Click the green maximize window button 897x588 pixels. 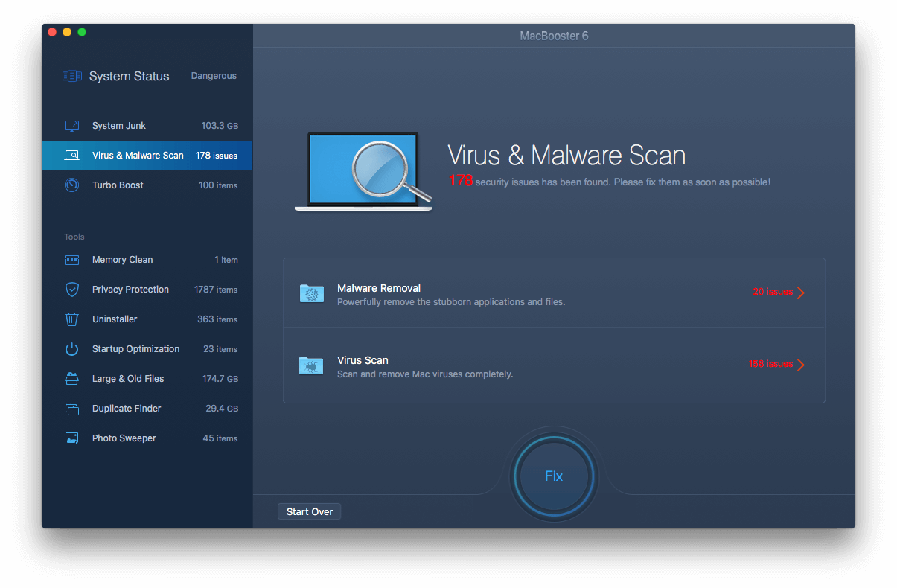(82, 32)
